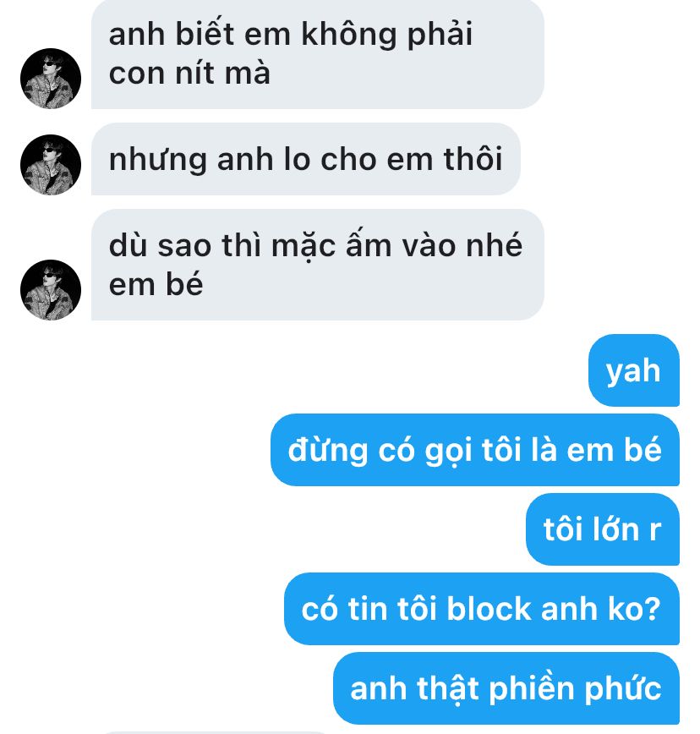Viewport: 700px width, 734px height.
Task: Tap the 'nhưng anh lo cho em thôi' message
Action: pyautogui.click(x=305, y=159)
